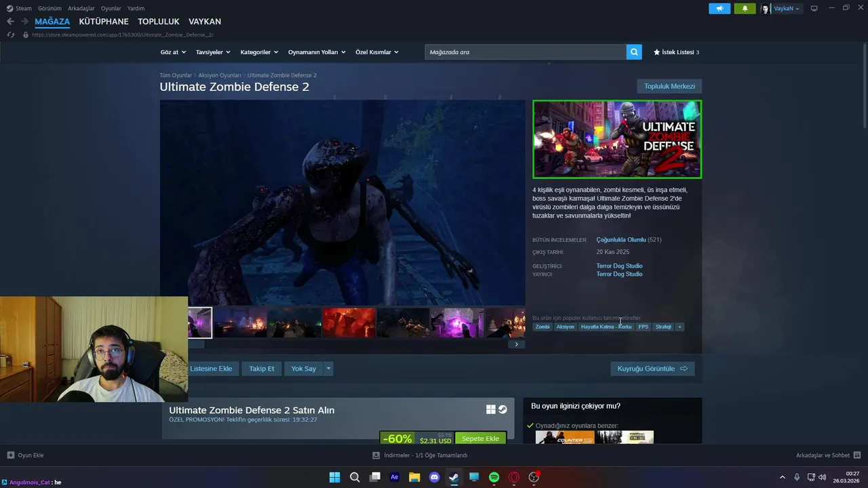Click the Topluluk Merkezi button
The image size is (868, 488).
(x=669, y=86)
